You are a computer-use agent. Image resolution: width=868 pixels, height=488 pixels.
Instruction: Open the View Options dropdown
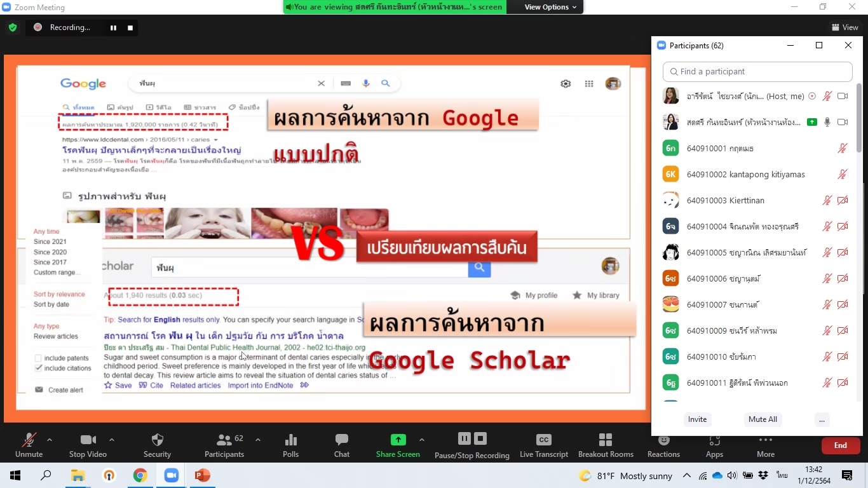pos(550,7)
